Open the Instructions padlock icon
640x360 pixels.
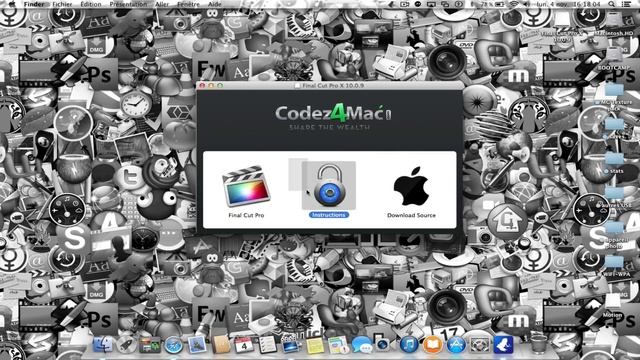(x=329, y=185)
